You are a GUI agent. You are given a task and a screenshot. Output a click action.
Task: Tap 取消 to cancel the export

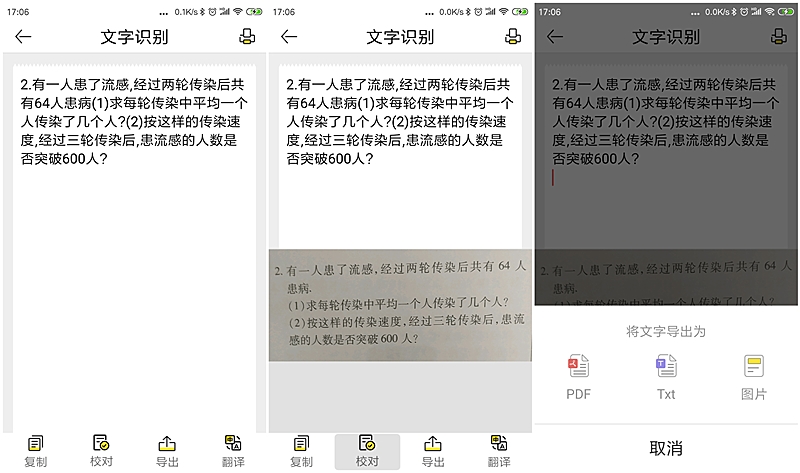[x=666, y=449]
